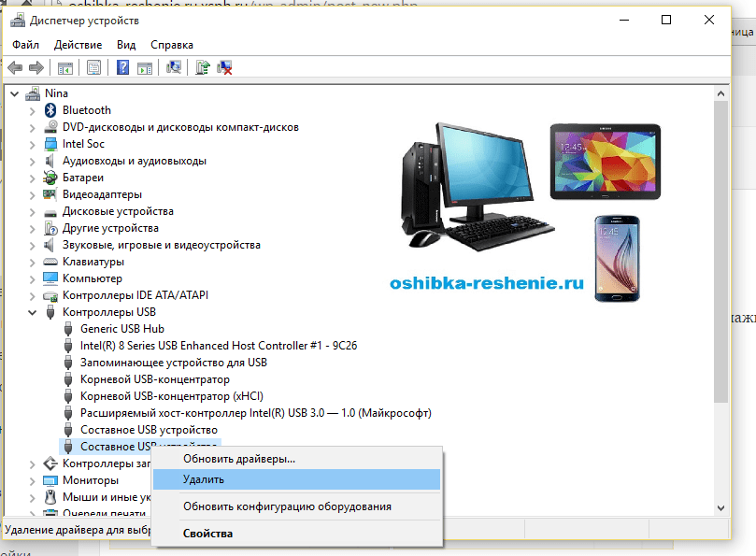Click the Intel Soc category icon
The height and width of the screenshot is (556, 756).
tap(50, 144)
